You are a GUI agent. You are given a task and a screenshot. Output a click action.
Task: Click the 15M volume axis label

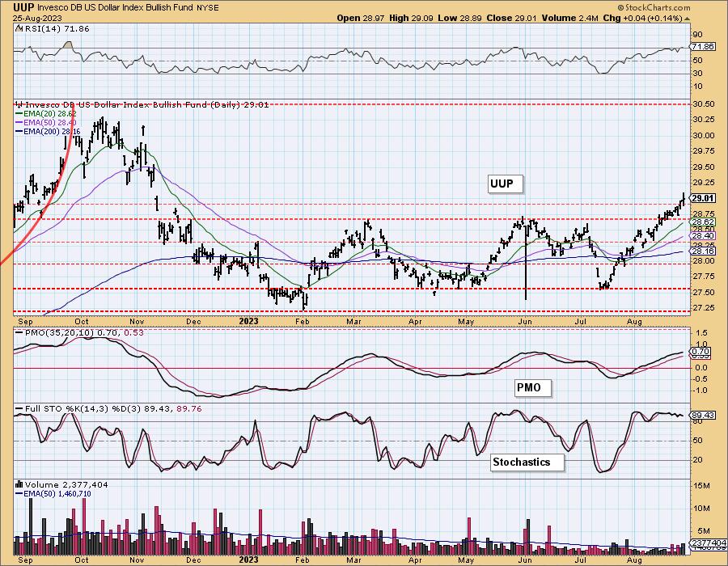(x=701, y=486)
